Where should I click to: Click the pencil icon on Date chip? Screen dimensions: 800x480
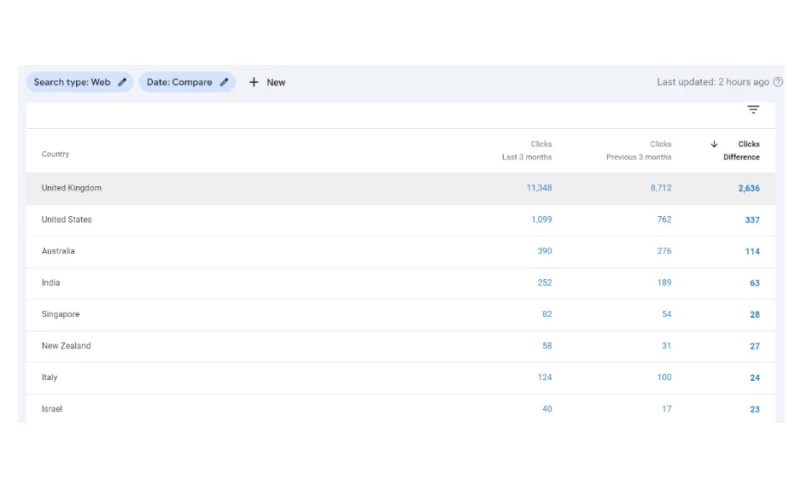224,83
